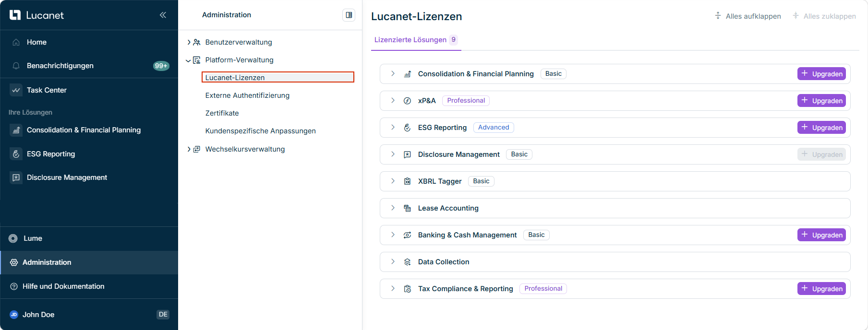Click the 99+ notifications badge
Viewport: 868px width, 330px height.
coord(161,66)
